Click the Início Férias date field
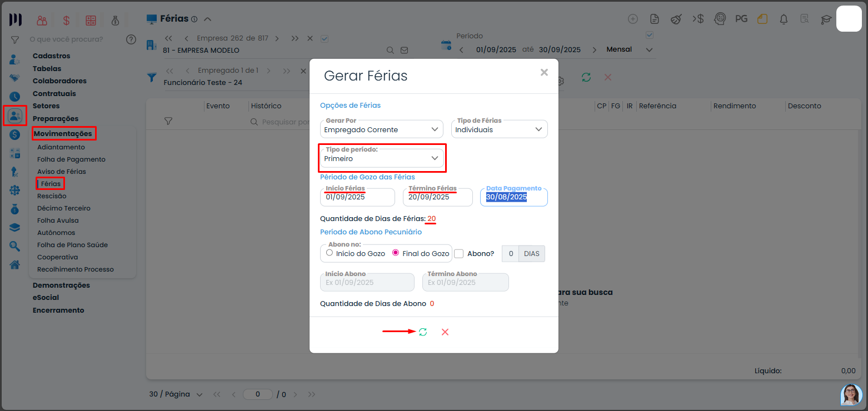Image resolution: width=868 pixels, height=411 pixels. tap(357, 197)
